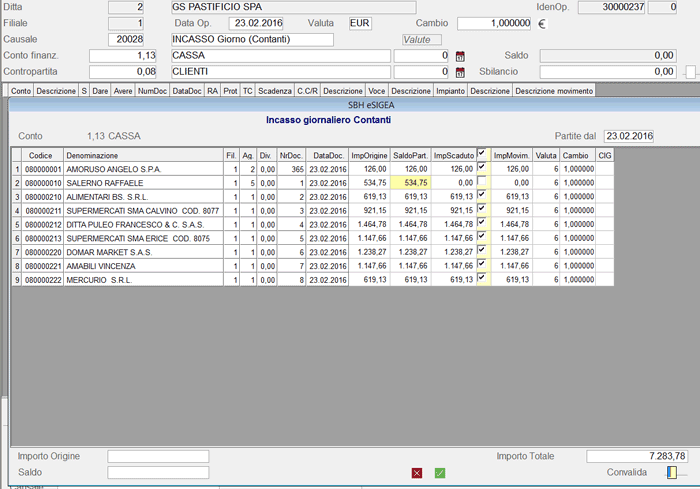Click the DataDoc. column header in grid
The width and height of the screenshot is (700, 489).
coord(328,155)
